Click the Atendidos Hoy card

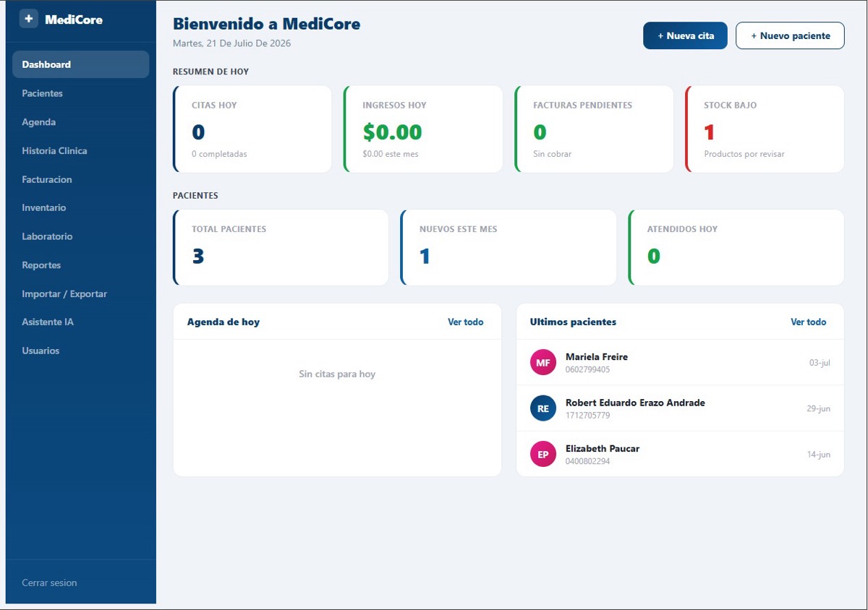click(736, 248)
